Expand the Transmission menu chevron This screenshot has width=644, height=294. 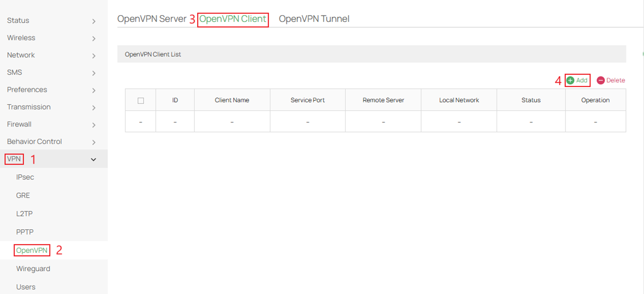[x=94, y=108]
